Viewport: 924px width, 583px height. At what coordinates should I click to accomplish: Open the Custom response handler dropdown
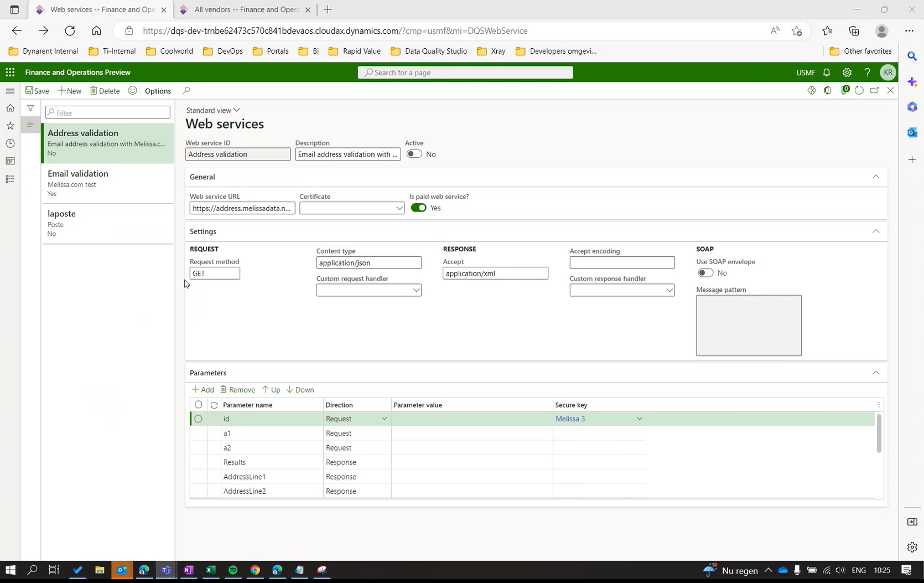pyautogui.click(x=669, y=290)
